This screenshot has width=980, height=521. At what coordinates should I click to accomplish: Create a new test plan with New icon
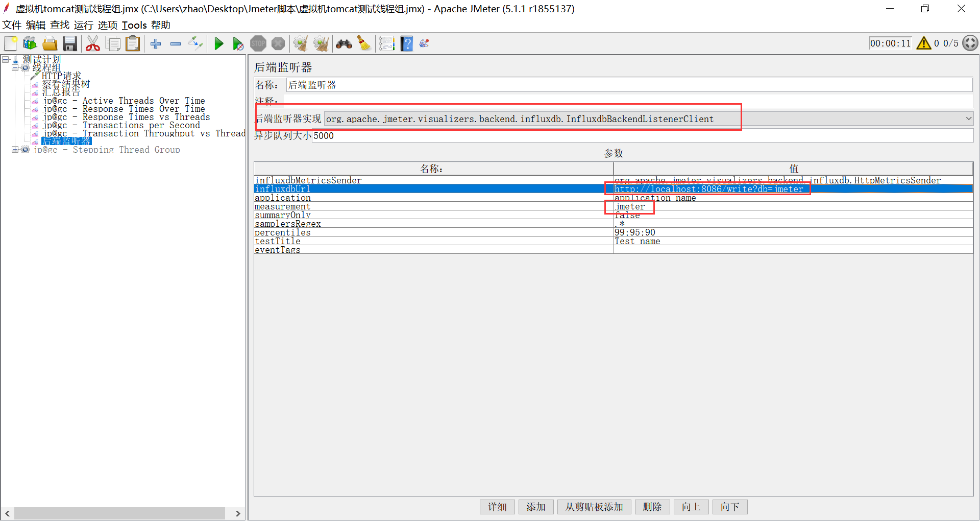tap(11, 44)
